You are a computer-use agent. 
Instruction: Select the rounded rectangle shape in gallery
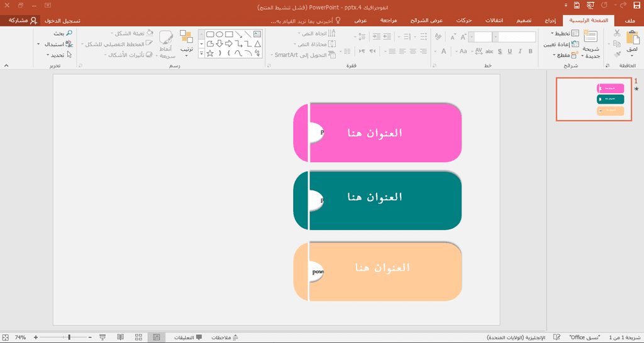(210, 34)
